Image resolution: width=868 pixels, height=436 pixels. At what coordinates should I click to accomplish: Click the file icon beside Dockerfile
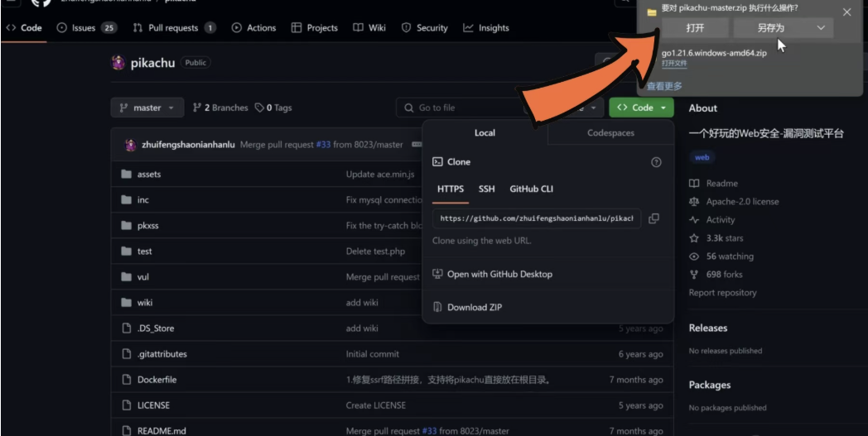click(x=126, y=380)
